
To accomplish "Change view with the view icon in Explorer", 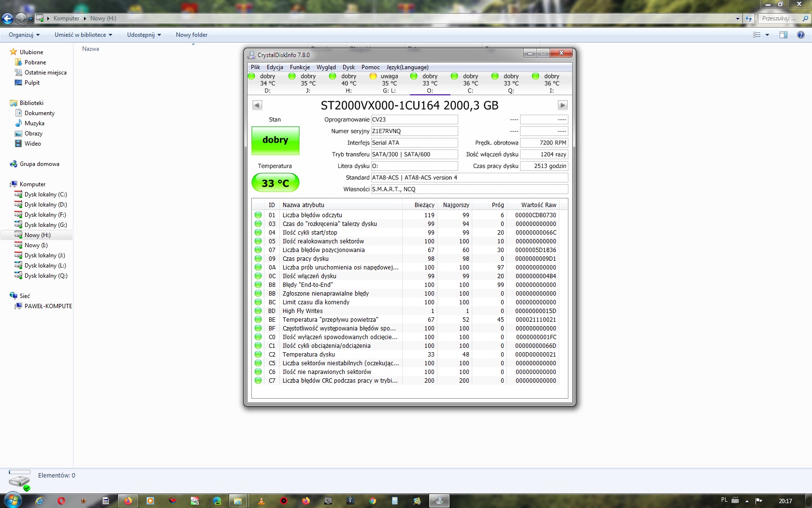I will (757, 35).
